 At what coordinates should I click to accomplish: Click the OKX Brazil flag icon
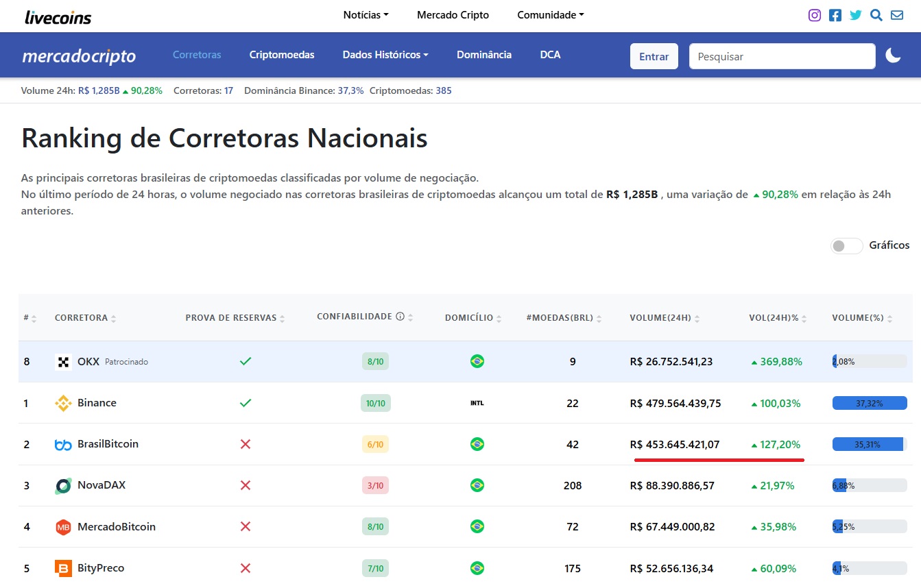[x=477, y=361]
